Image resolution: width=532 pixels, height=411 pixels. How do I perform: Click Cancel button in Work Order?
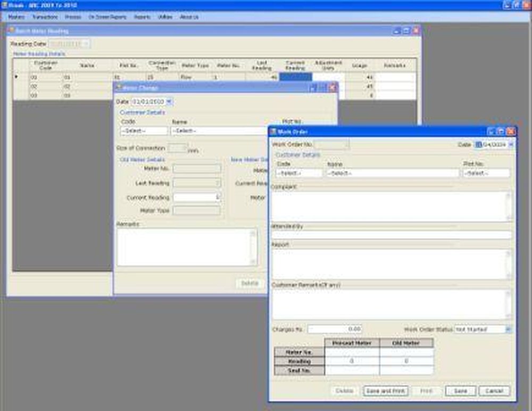pos(494,391)
